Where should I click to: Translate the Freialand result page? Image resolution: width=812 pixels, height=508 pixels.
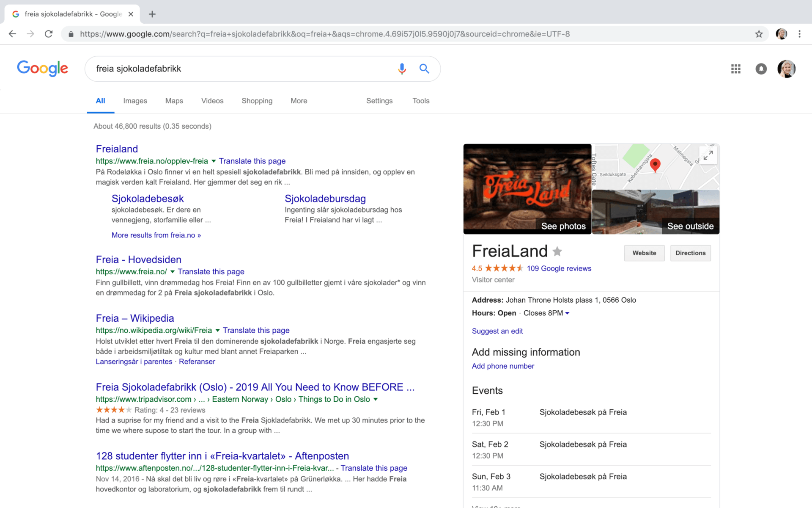coord(252,161)
